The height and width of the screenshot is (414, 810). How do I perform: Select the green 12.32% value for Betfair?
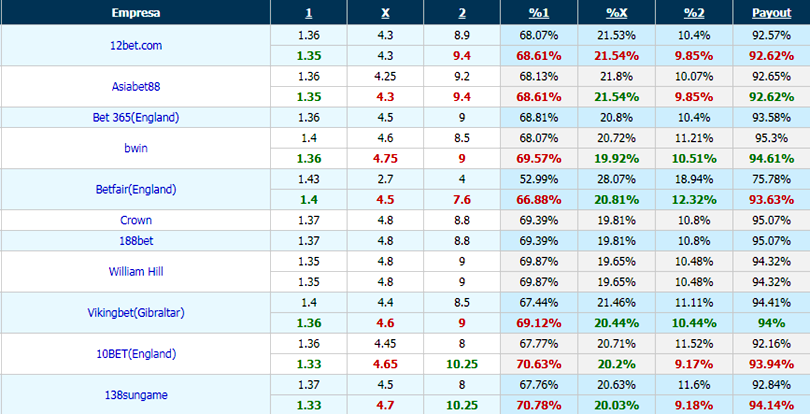[693, 200]
